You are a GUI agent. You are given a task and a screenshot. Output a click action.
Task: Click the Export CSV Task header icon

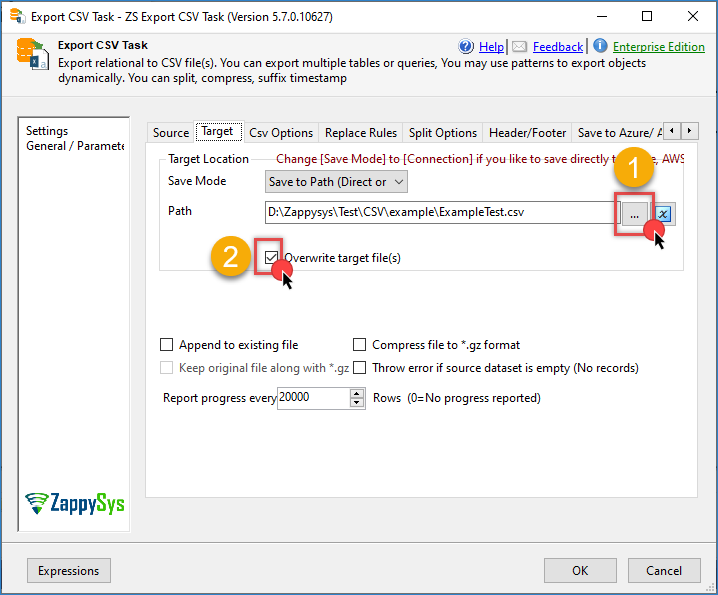point(32,54)
